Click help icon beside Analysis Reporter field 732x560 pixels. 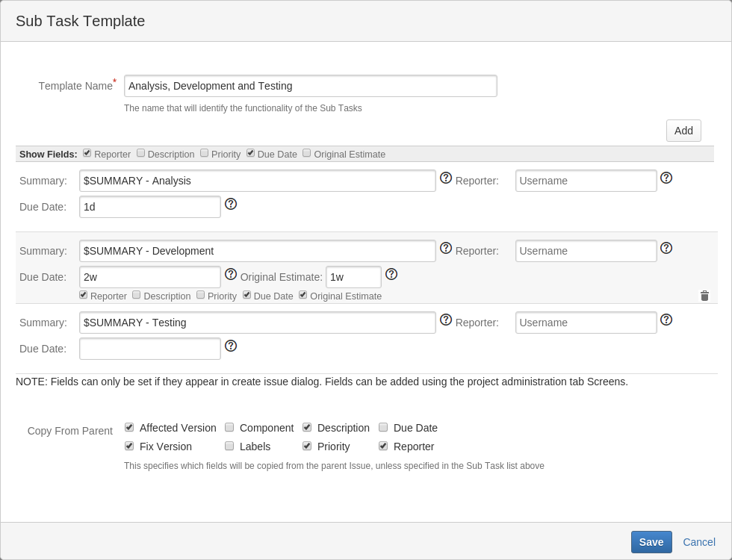click(666, 178)
